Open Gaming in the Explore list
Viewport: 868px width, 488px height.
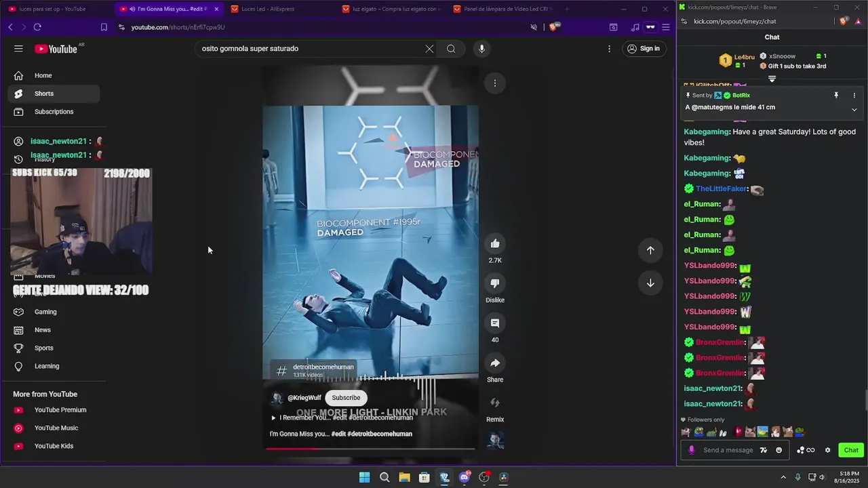[53, 312]
